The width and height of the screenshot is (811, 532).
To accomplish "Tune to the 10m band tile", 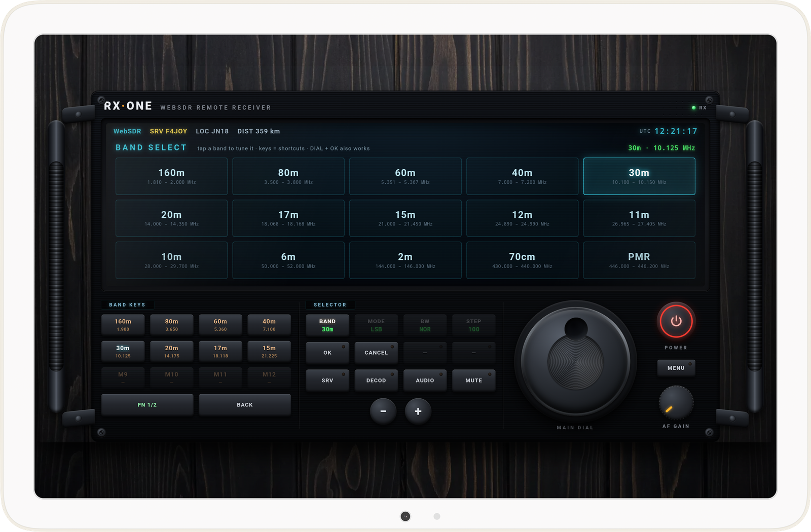I will click(171, 260).
